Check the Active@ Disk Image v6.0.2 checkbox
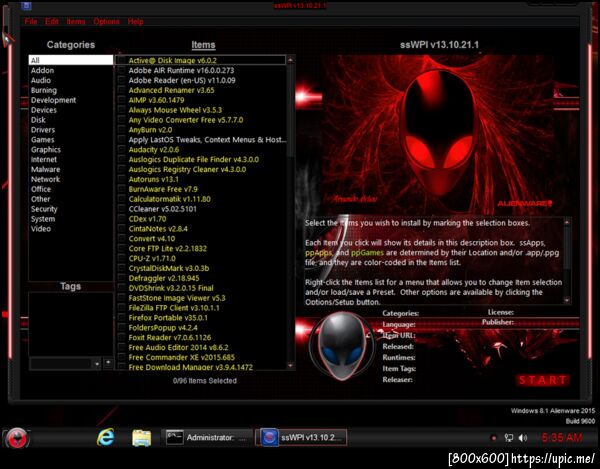The height and width of the screenshot is (469, 600). click(121, 60)
